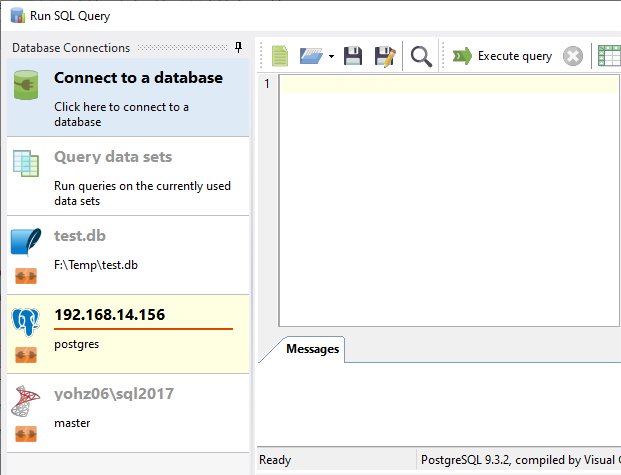The image size is (621, 475).
Task: Click the Ready status bar text
Action: 275,460
